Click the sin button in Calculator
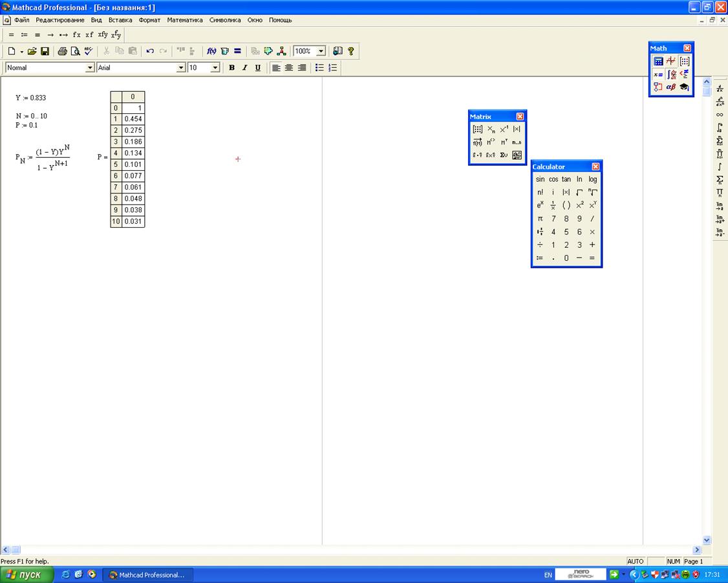The image size is (728, 583). click(x=540, y=179)
